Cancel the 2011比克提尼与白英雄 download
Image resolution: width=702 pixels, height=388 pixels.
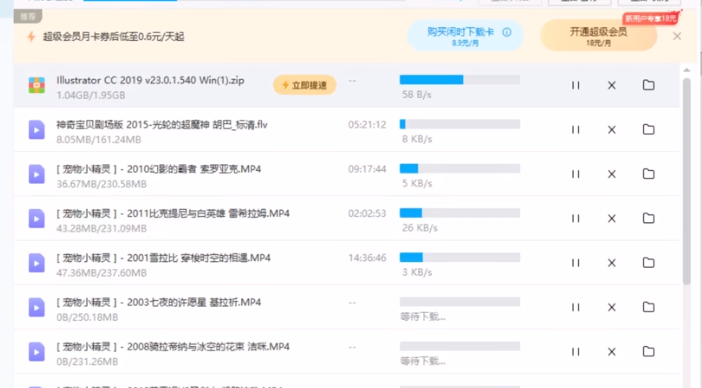pyautogui.click(x=612, y=218)
